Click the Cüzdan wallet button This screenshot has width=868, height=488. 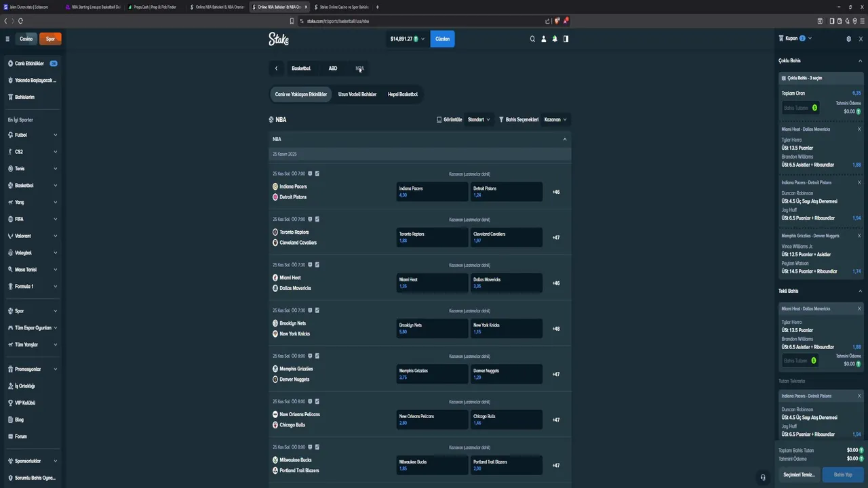coord(442,39)
